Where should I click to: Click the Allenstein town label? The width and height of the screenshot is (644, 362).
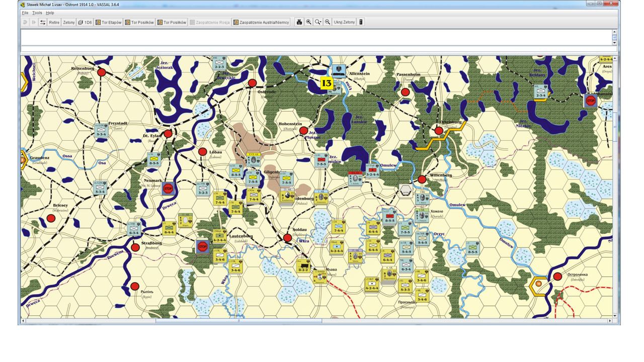[359, 74]
